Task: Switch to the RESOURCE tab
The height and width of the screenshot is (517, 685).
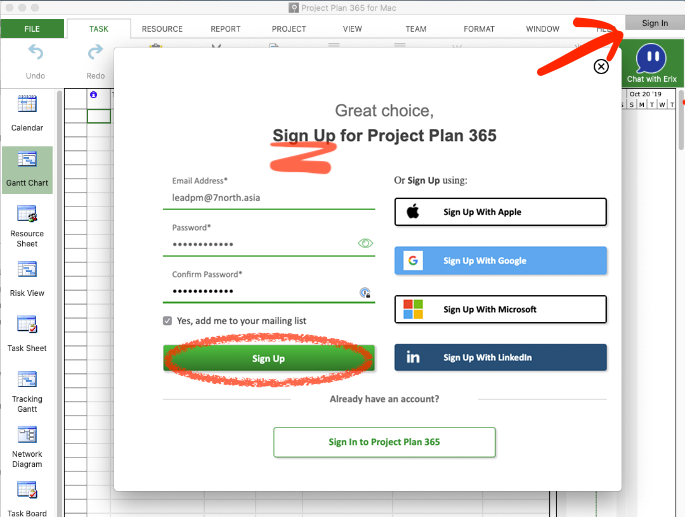Action: pos(162,29)
